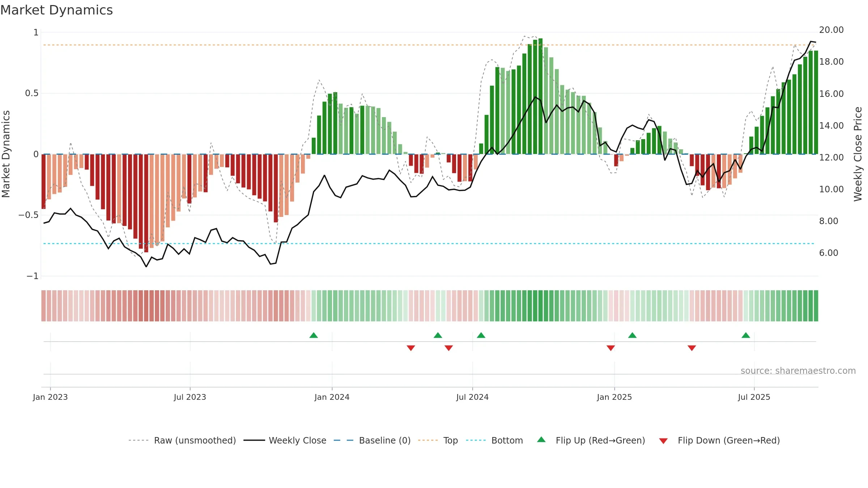868x488 pixels.
Task: Click the "Jan 2025" x-axis label
Action: (614, 397)
